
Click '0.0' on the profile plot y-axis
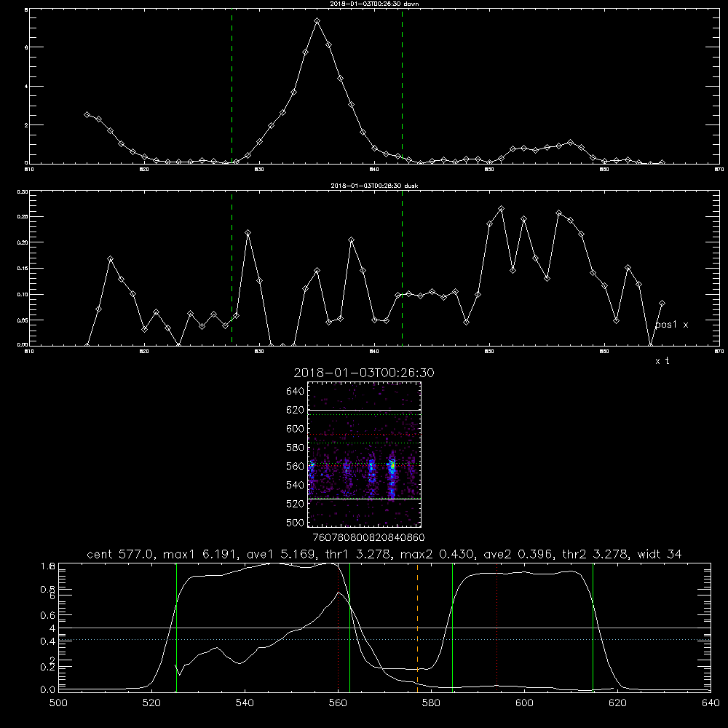click(48, 690)
